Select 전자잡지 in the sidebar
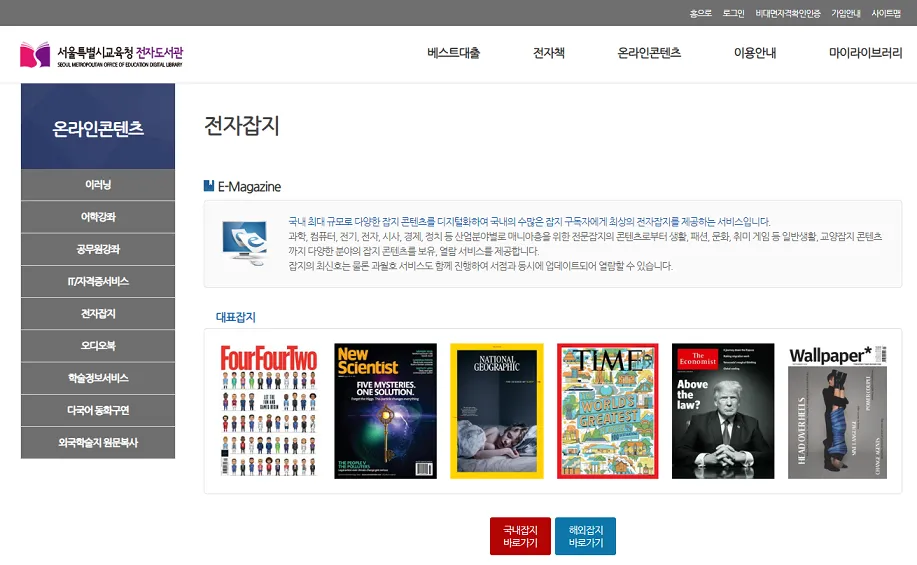 [98, 313]
